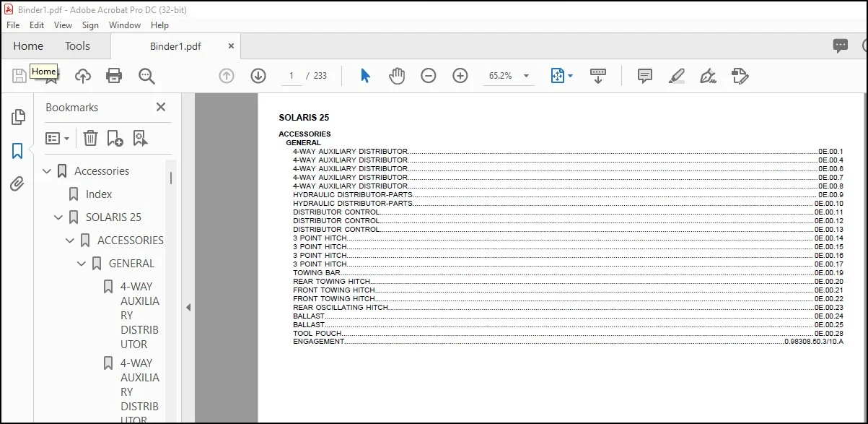Open the Sign document pen tool
868x424 pixels.
click(x=708, y=76)
